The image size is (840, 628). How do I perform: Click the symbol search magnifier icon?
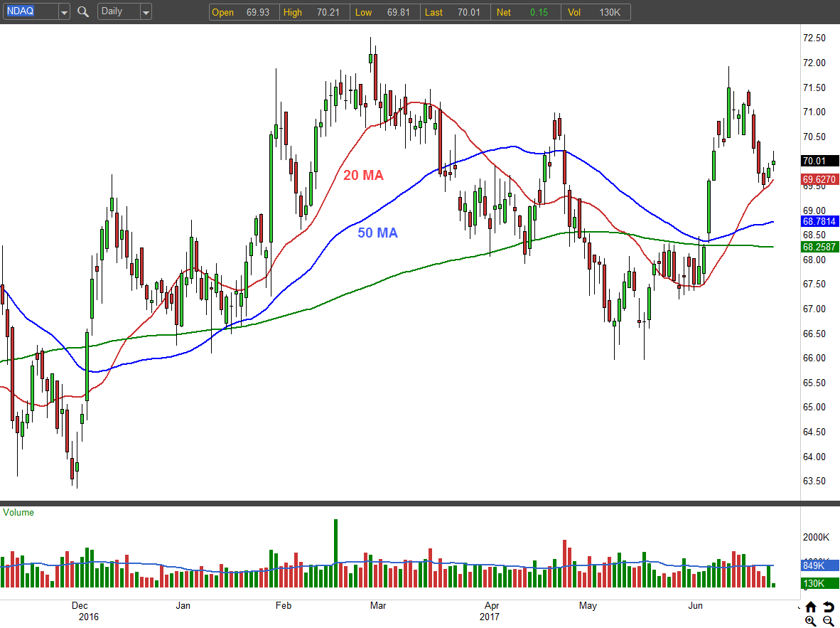click(83, 11)
